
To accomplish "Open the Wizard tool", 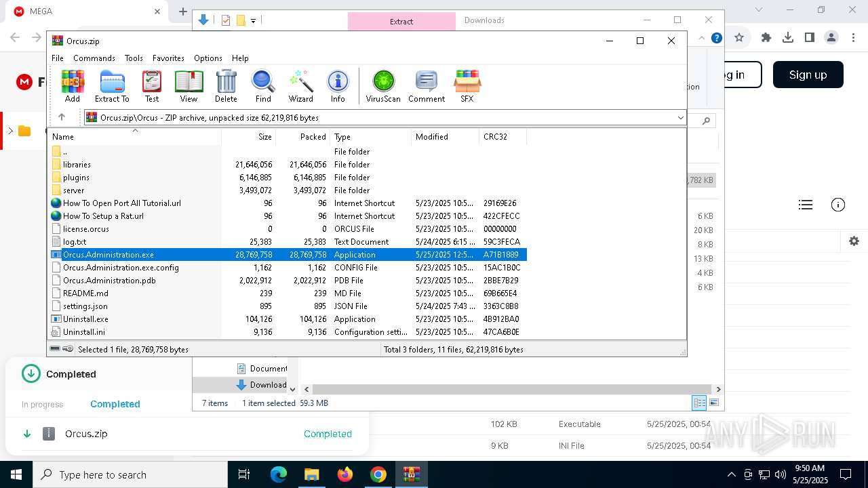I will pyautogui.click(x=300, y=86).
